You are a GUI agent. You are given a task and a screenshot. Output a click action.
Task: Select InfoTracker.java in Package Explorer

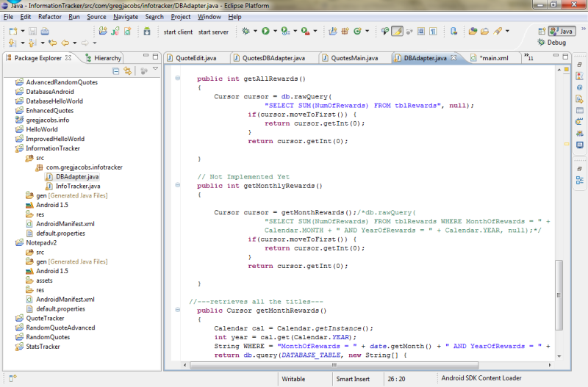(x=77, y=186)
